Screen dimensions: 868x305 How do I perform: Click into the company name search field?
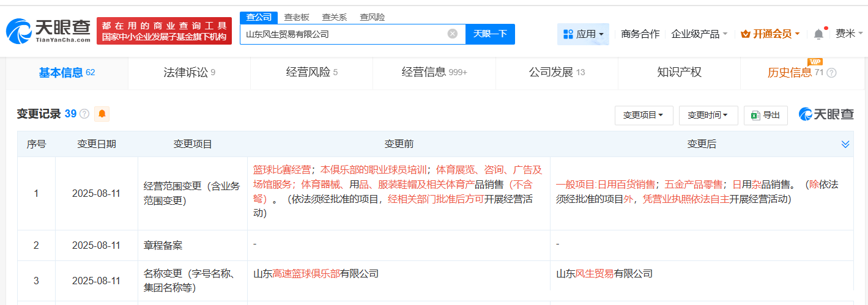pyautogui.click(x=343, y=34)
